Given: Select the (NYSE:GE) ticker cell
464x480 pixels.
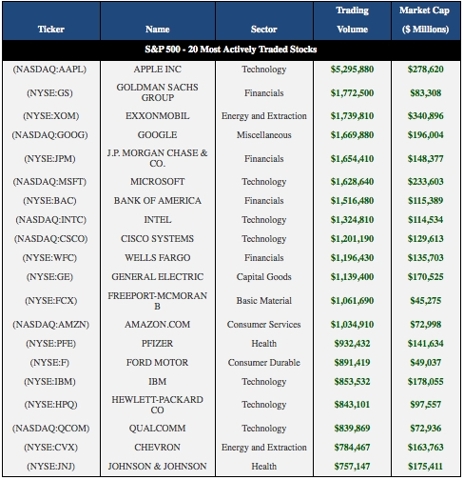Looking at the screenshot, I should pos(50,277).
